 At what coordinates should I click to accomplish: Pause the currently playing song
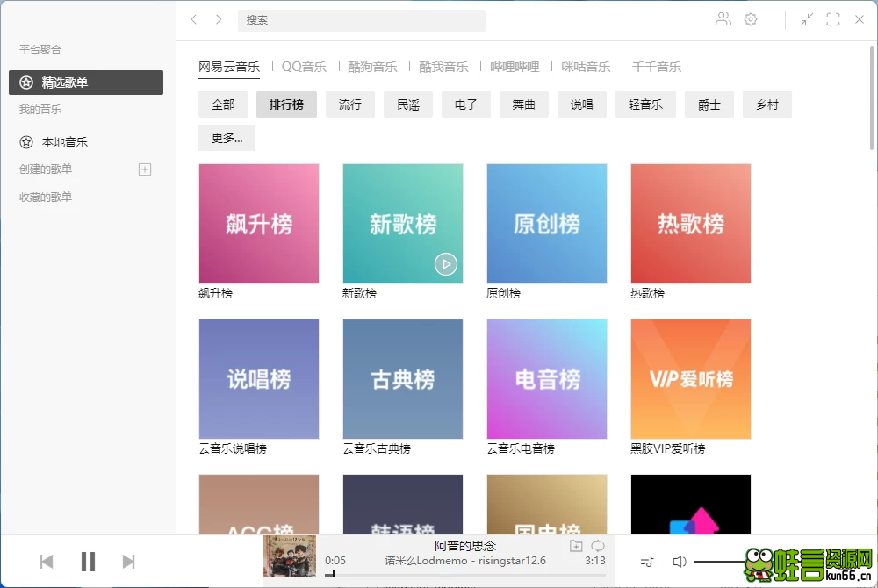click(x=88, y=561)
